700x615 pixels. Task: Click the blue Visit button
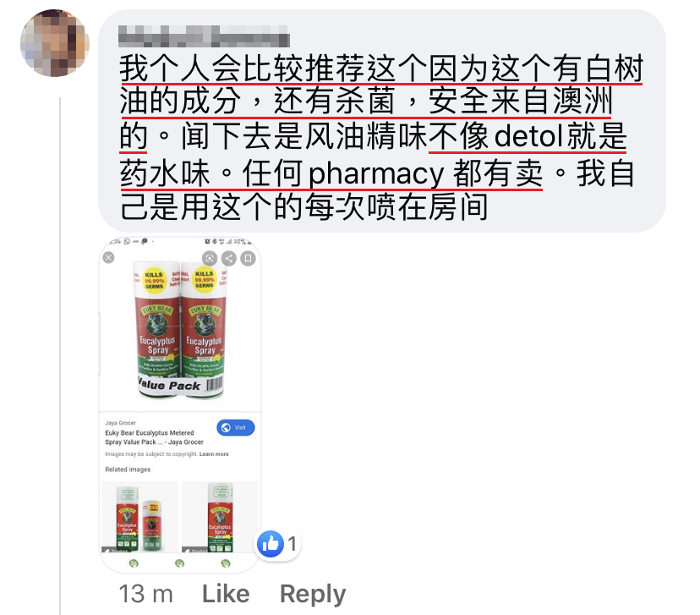(x=236, y=427)
